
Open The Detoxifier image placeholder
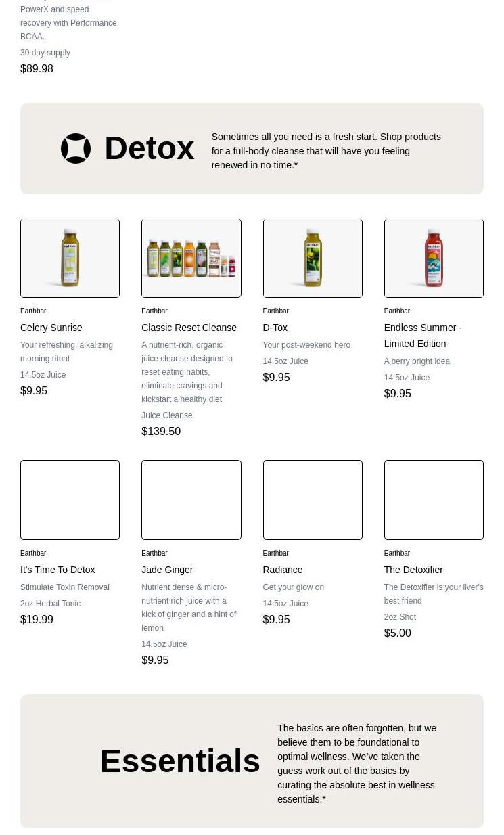click(x=433, y=500)
